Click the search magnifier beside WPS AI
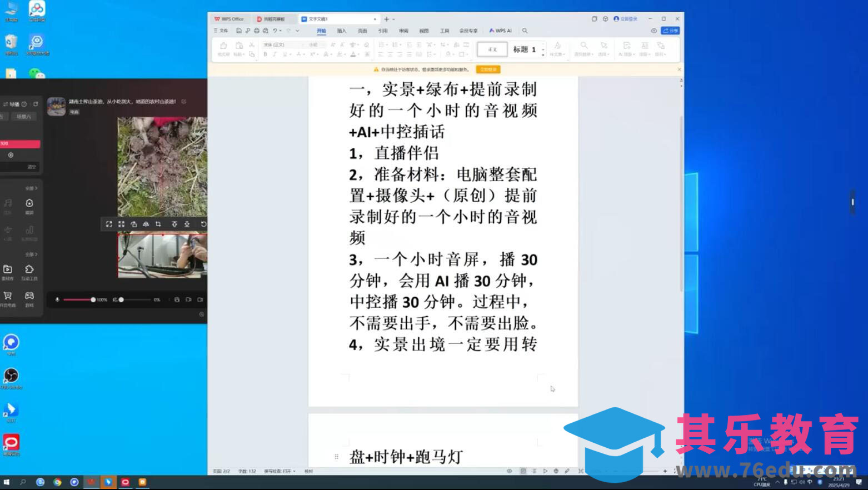The image size is (868, 490). pyautogui.click(x=525, y=31)
